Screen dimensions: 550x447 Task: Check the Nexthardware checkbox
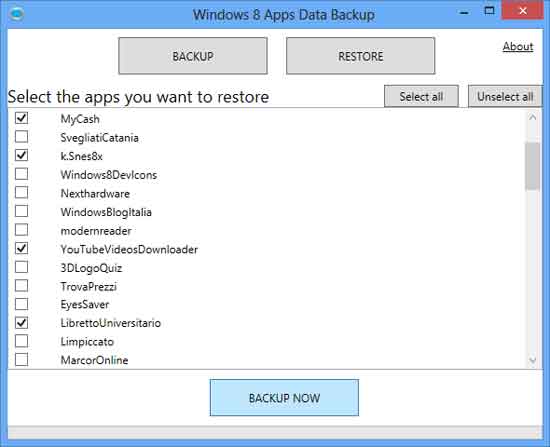click(x=21, y=192)
